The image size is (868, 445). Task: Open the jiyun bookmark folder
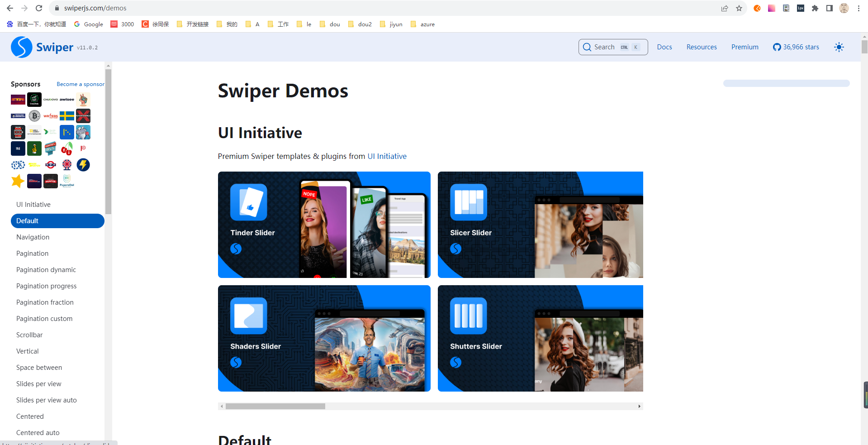tap(391, 24)
